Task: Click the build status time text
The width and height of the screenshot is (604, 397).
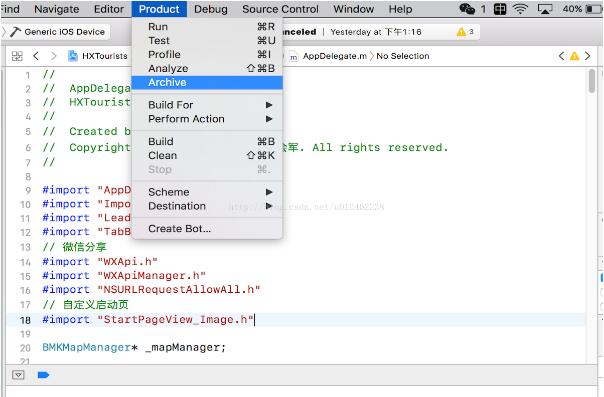Action: click(376, 32)
